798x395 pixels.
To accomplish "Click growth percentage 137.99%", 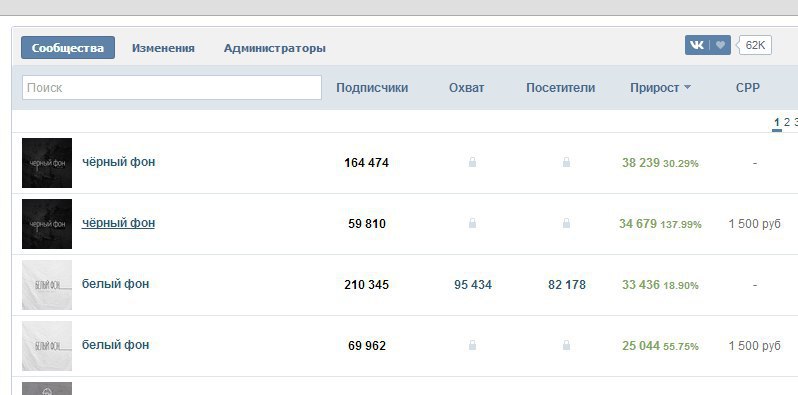I will 681,224.
